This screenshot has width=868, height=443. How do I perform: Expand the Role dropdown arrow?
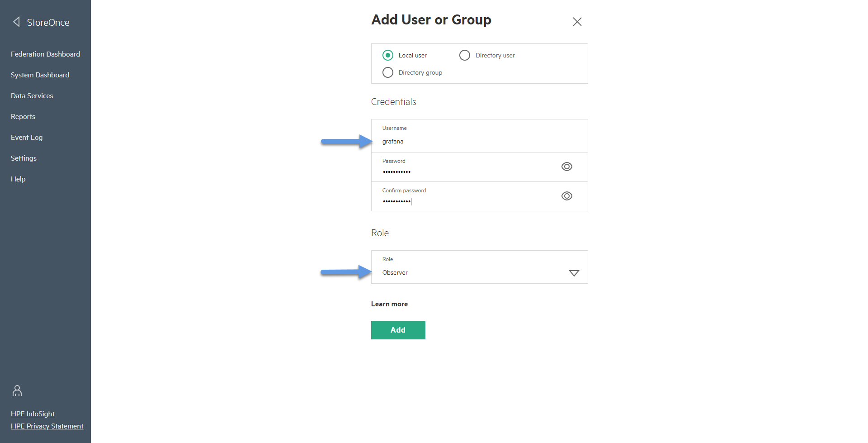coord(574,273)
